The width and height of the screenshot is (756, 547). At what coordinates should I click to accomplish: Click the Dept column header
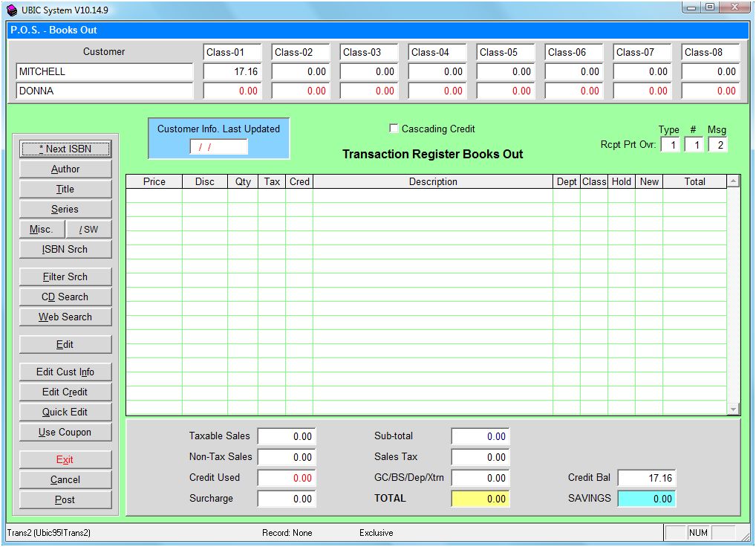pos(567,181)
